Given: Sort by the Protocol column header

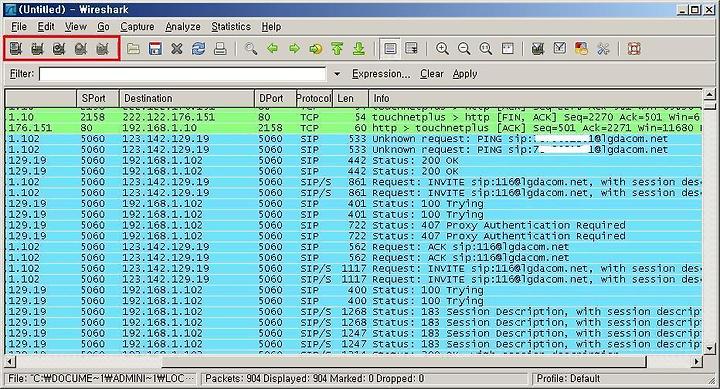Looking at the screenshot, I should [x=314, y=98].
